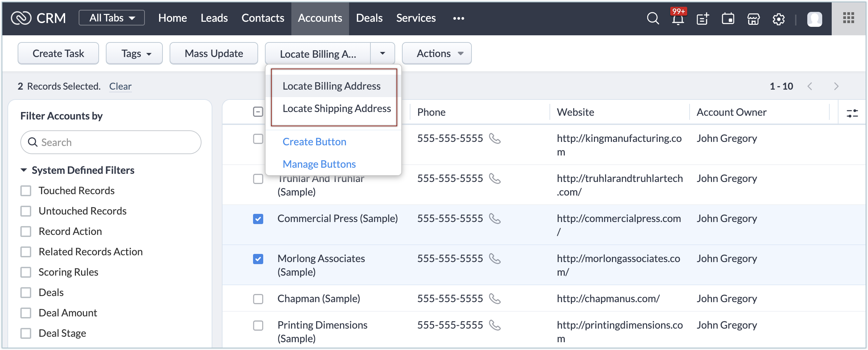Click the calendar icon in header
This screenshot has width=868, height=350.
(728, 19)
